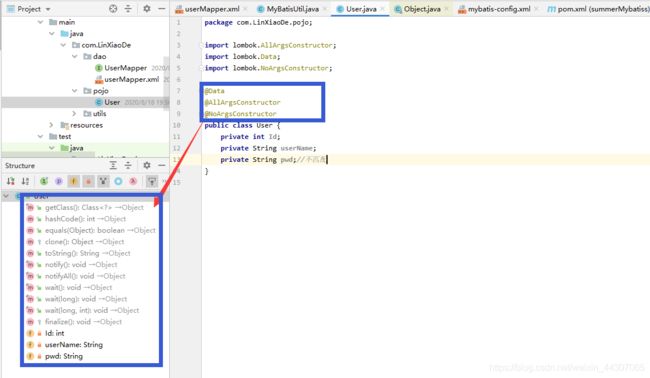Toggle the Show Non-Public lock button
The image size is (650, 378).
point(88,181)
